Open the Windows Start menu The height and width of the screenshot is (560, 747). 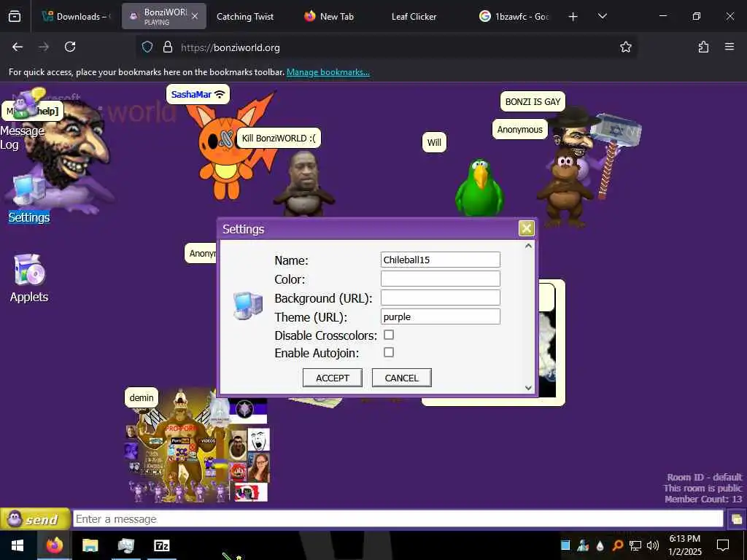pyautogui.click(x=18, y=545)
